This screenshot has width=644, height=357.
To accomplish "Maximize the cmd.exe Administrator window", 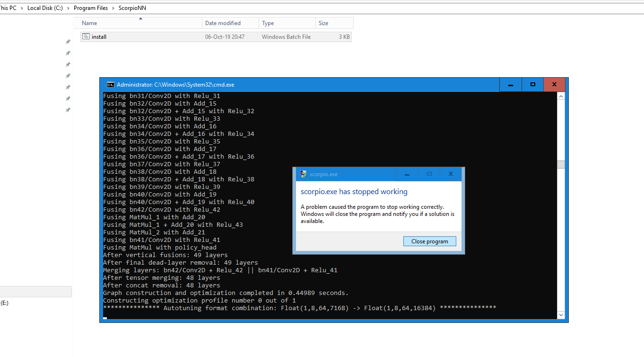I will coord(533,85).
